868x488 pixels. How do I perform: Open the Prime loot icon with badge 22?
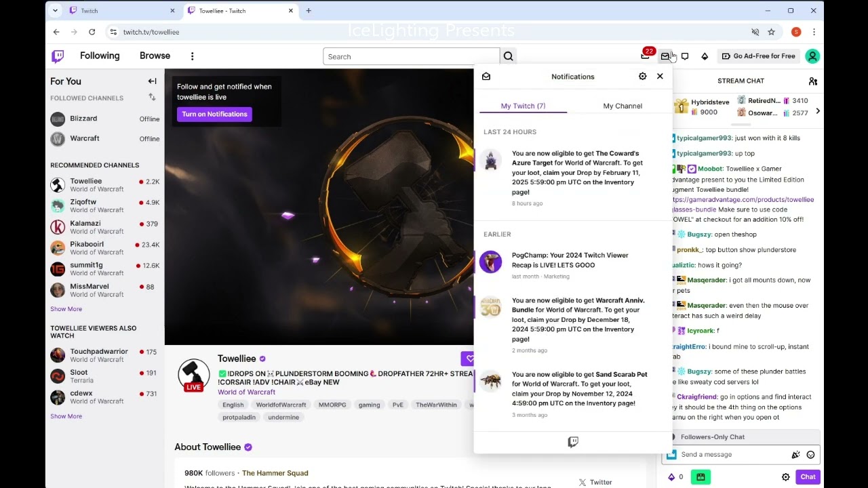point(645,56)
